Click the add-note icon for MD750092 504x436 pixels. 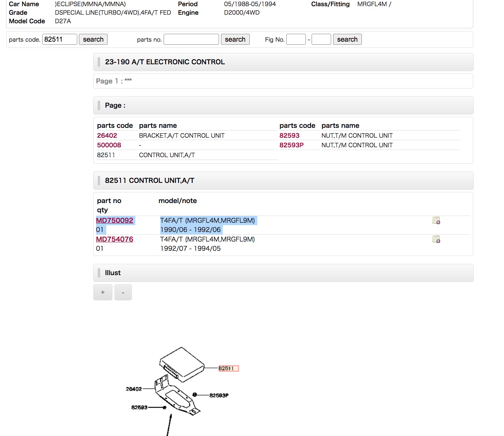pos(436,220)
